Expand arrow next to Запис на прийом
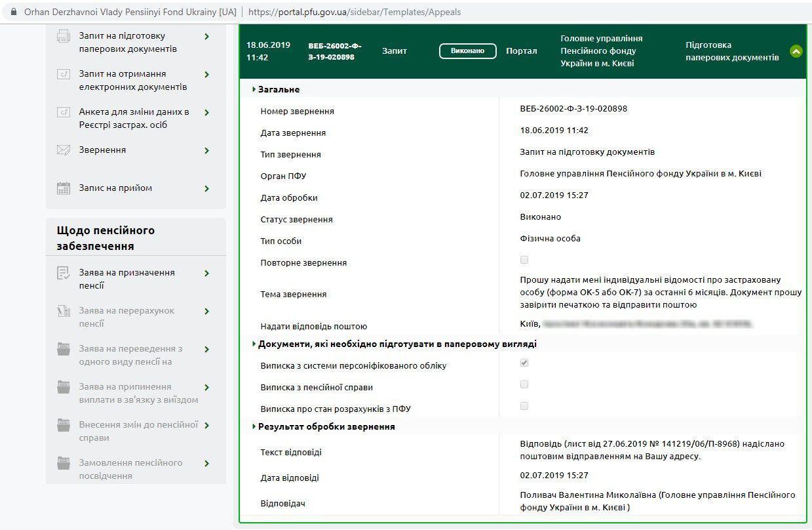 tap(207, 188)
